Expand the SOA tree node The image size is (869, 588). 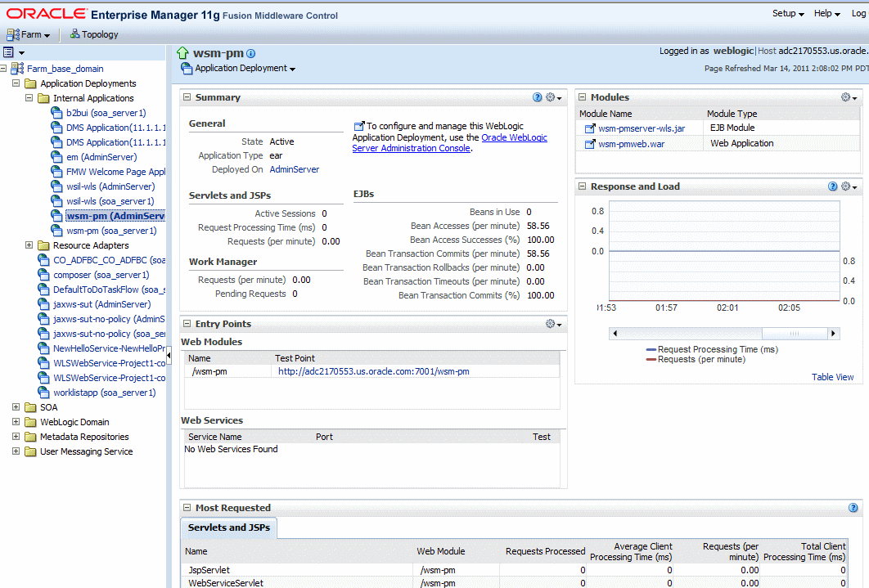point(17,407)
